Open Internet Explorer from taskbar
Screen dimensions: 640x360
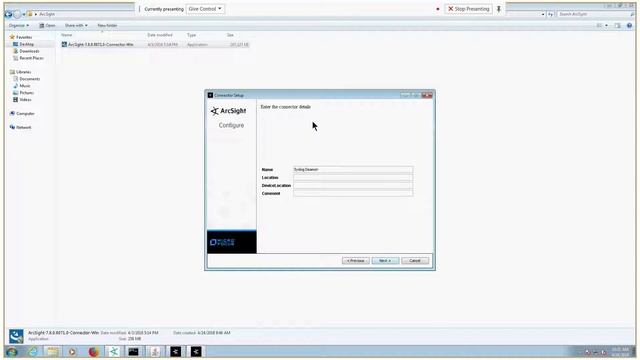pos(32,351)
